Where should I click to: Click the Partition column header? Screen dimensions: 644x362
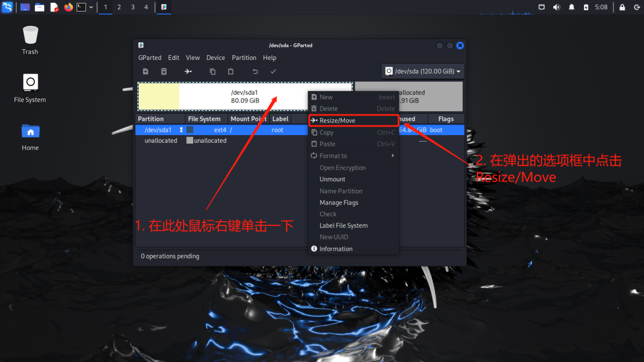pyautogui.click(x=161, y=119)
